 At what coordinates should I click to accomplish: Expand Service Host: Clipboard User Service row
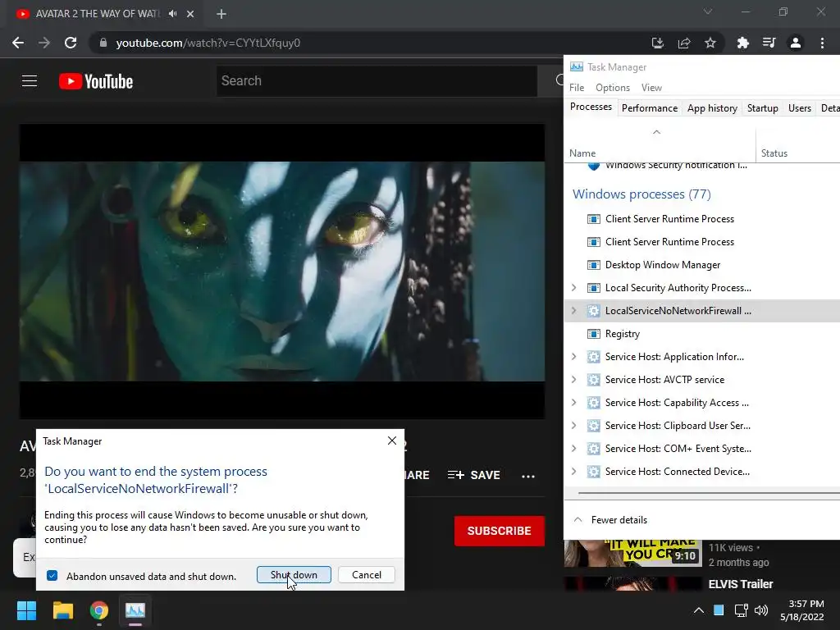(x=573, y=426)
